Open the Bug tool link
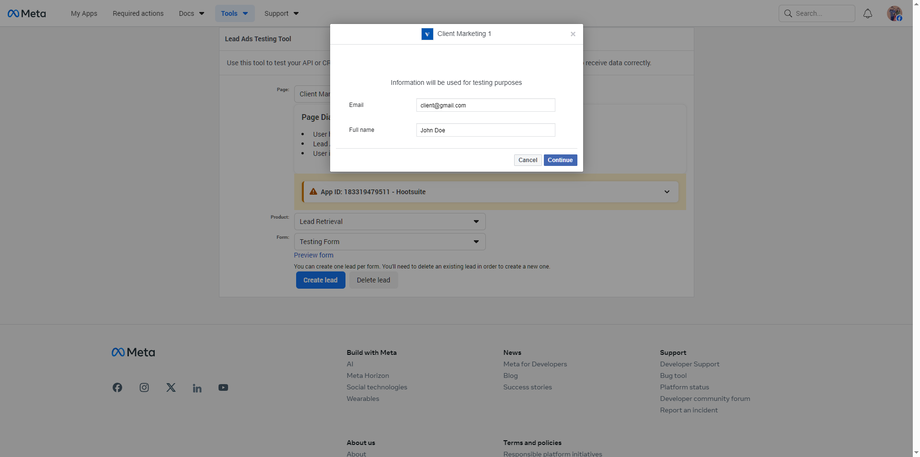This screenshot has width=920, height=457. 673,375
